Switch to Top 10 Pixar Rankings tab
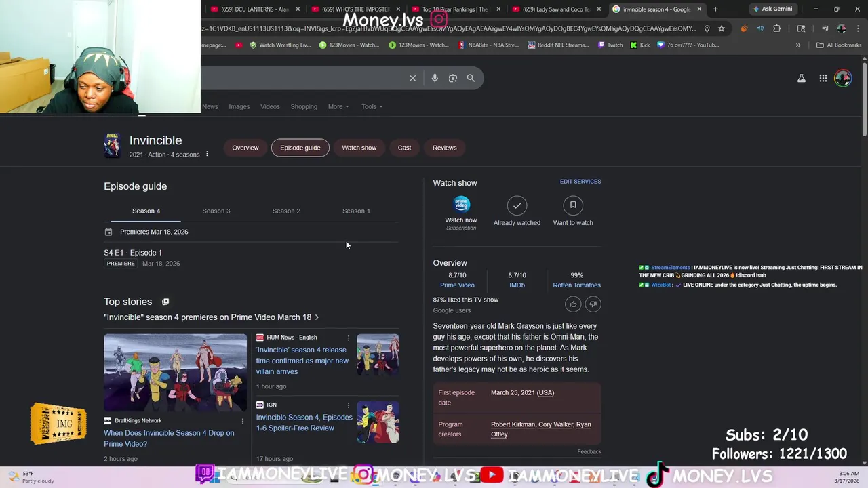868x488 pixels. pyautogui.click(x=456, y=9)
